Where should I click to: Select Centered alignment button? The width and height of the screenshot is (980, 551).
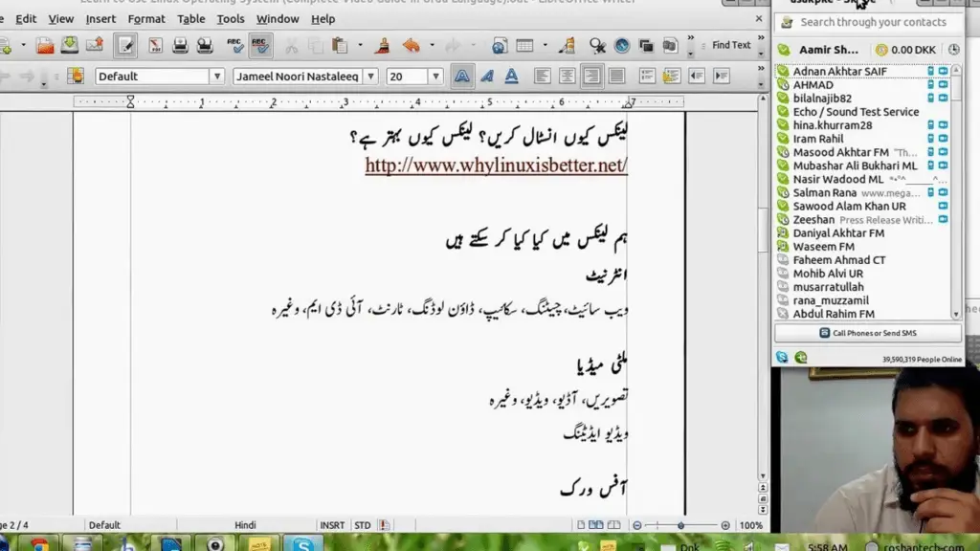click(x=567, y=77)
